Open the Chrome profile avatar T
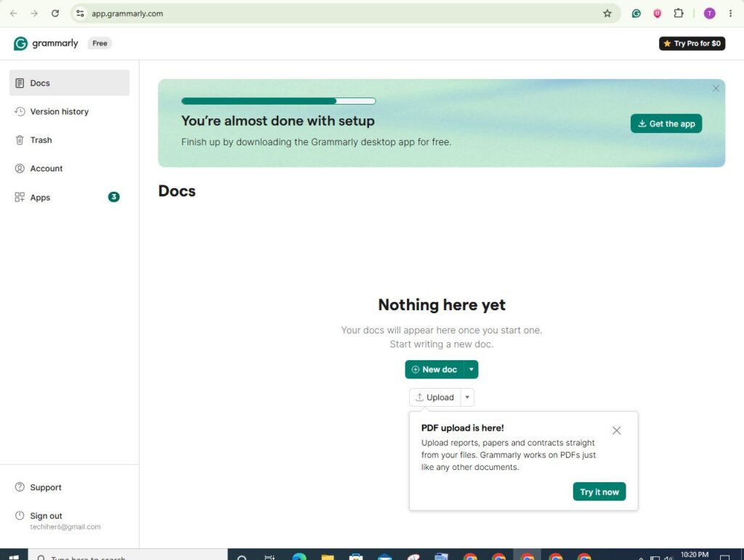 click(x=709, y=13)
